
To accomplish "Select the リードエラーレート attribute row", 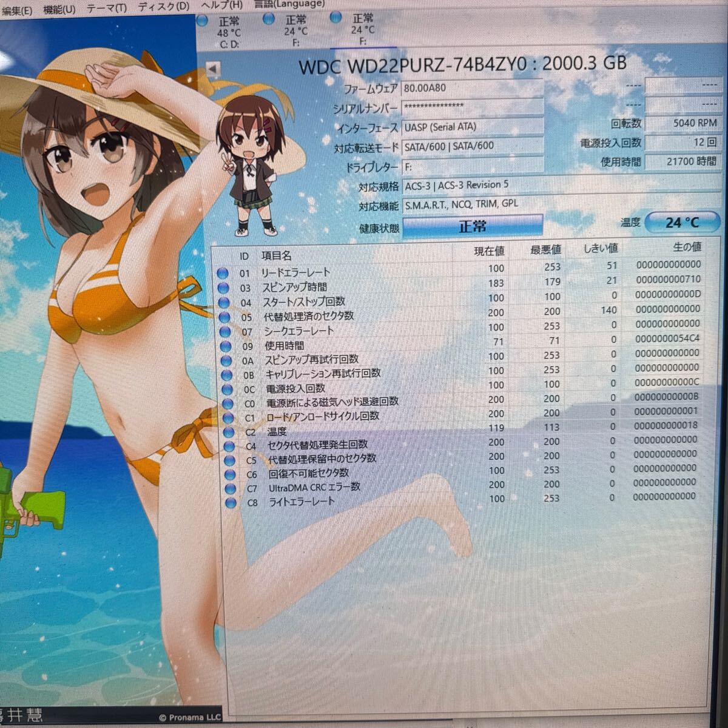I will 459,269.
